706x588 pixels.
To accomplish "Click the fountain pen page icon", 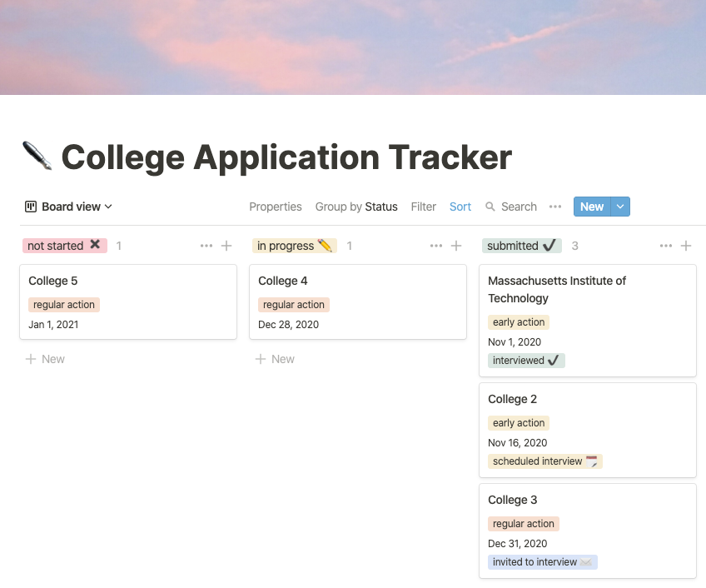I will pos(37,156).
